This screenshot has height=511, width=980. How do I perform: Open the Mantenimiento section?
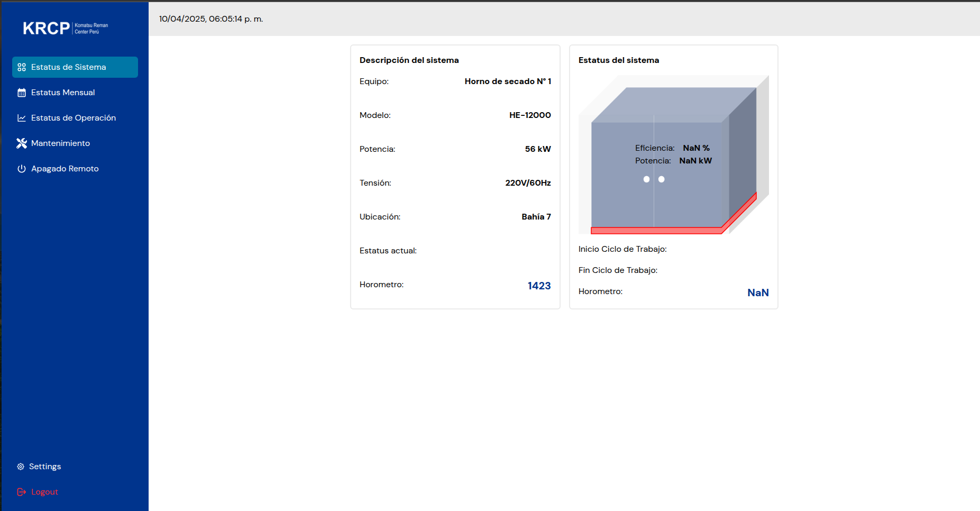pos(75,143)
